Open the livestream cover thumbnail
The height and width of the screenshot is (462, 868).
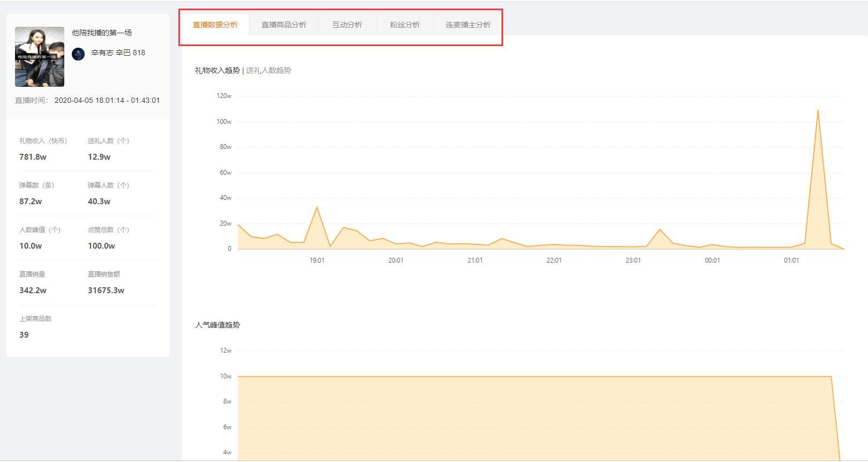click(x=40, y=57)
